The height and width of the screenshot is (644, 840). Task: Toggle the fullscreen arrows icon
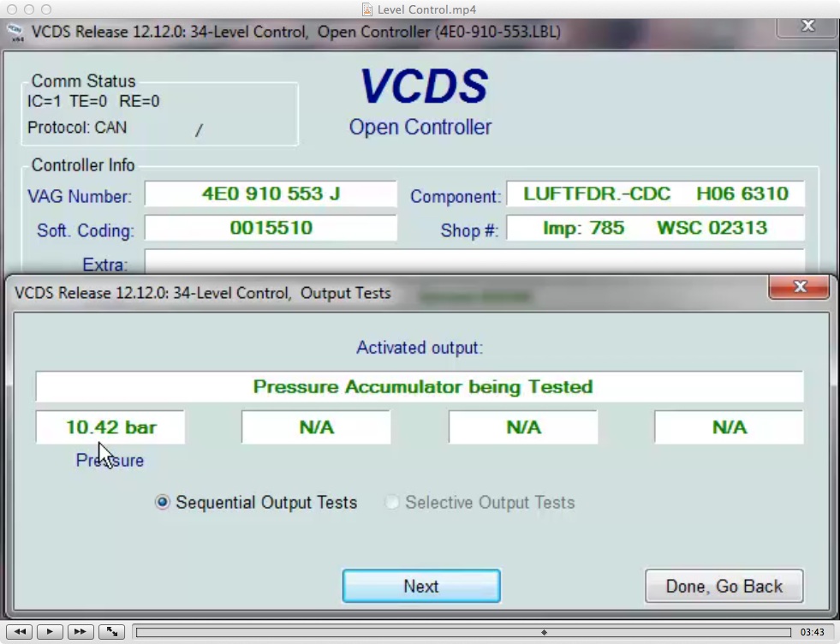tap(112, 632)
